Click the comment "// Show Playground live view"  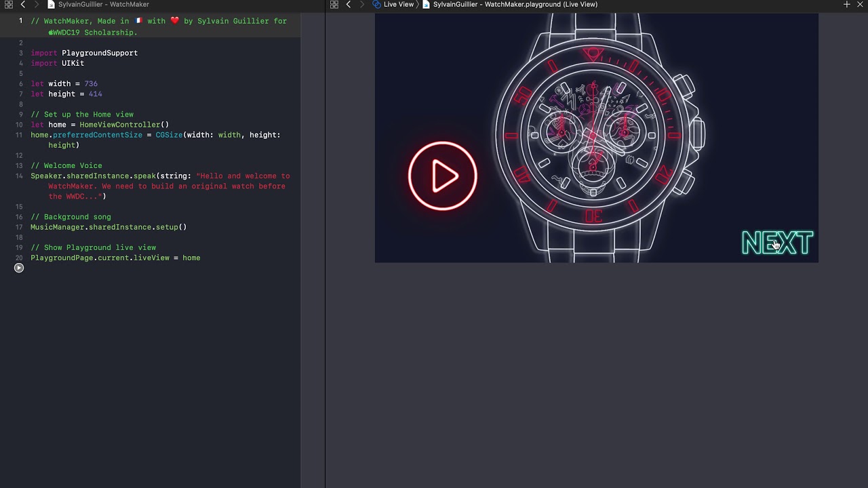click(94, 247)
